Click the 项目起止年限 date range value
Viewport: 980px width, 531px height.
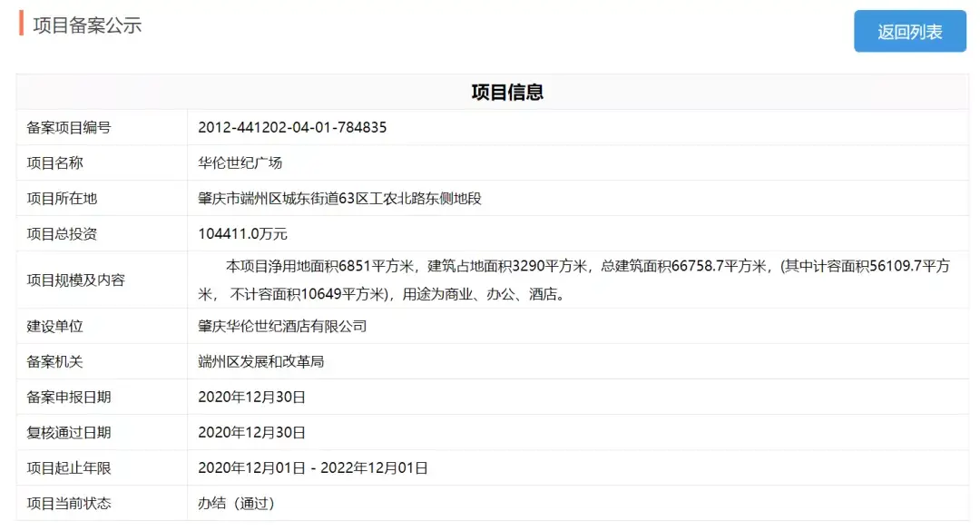click(x=313, y=468)
